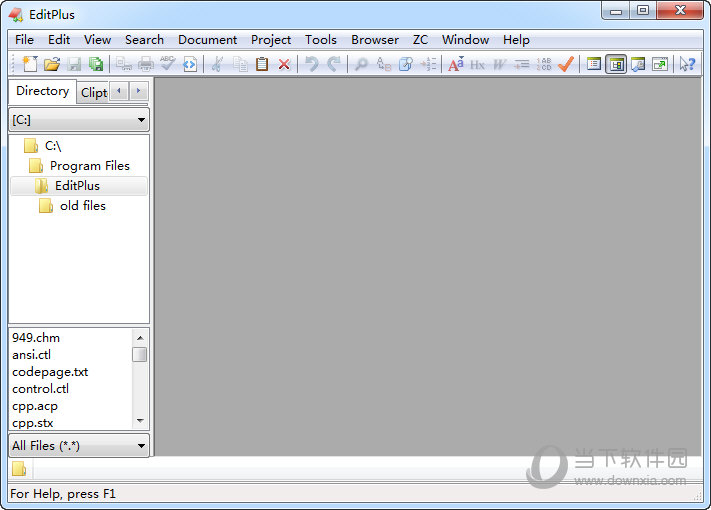The height and width of the screenshot is (510, 711).
Task: Toggle the active Cliptext/Directory window icon
Action: tap(616, 64)
